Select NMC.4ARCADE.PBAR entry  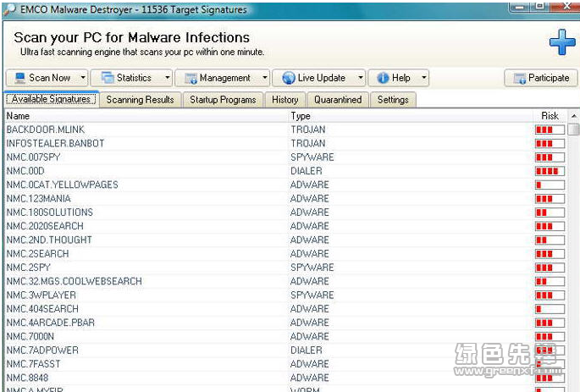[285, 323]
